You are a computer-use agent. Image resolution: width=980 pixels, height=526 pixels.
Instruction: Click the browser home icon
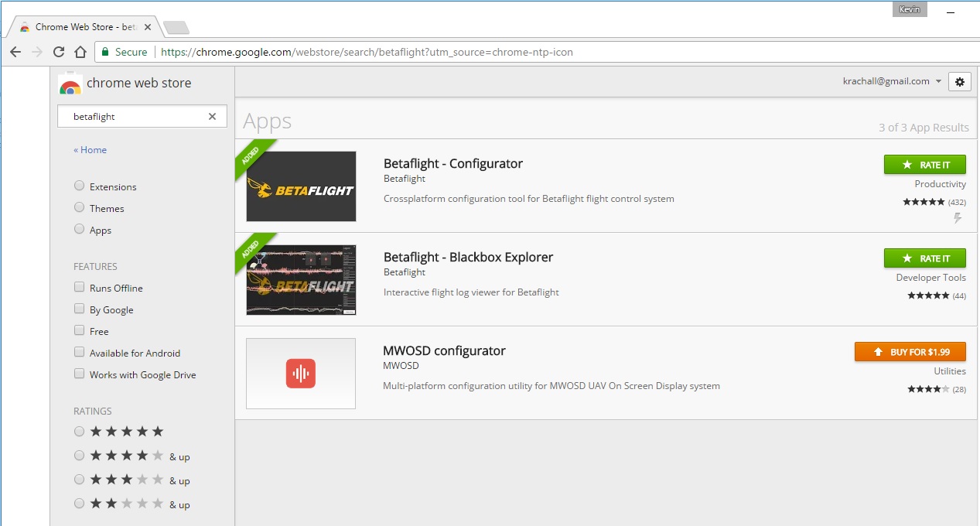80,52
